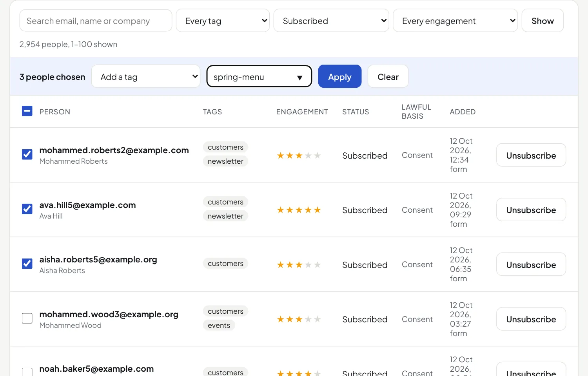The height and width of the screenshot is (376, 588).
Task: Open the Subscribed status filter dropdown
Action: tap(331, 21)
